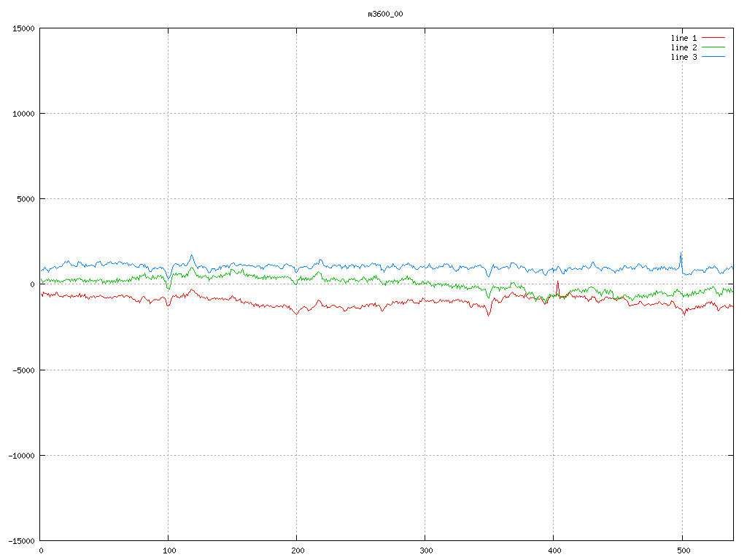The height and width of the screenshot is (560, 747).
Task: Click the x-axis label 100
Action: [169, 551]
